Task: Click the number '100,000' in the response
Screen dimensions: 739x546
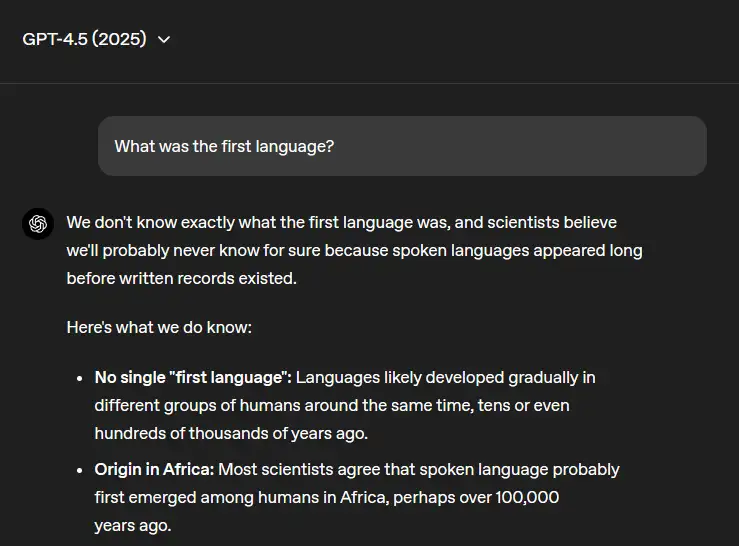Action: pos(525,497)
